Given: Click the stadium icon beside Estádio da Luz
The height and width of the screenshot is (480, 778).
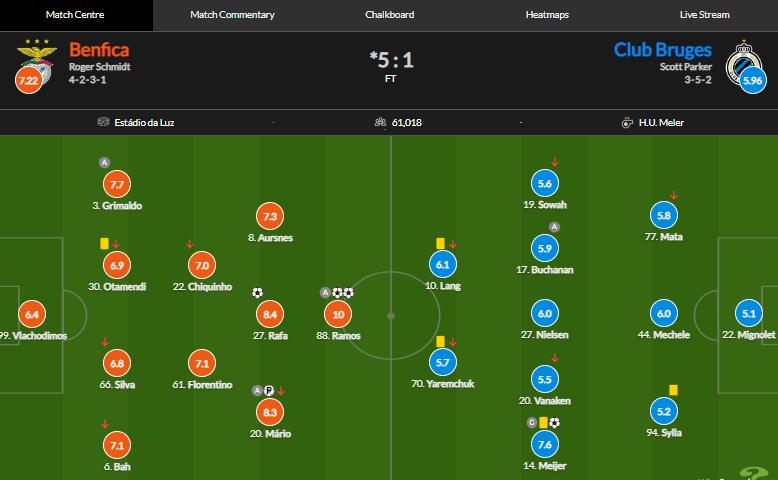Looking at the screenshot, I should (103, 123).
